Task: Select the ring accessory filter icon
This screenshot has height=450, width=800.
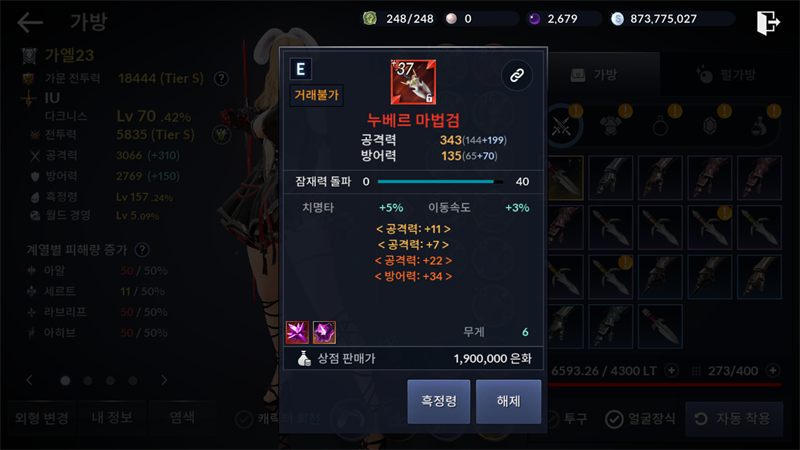Action: [660, 126]
